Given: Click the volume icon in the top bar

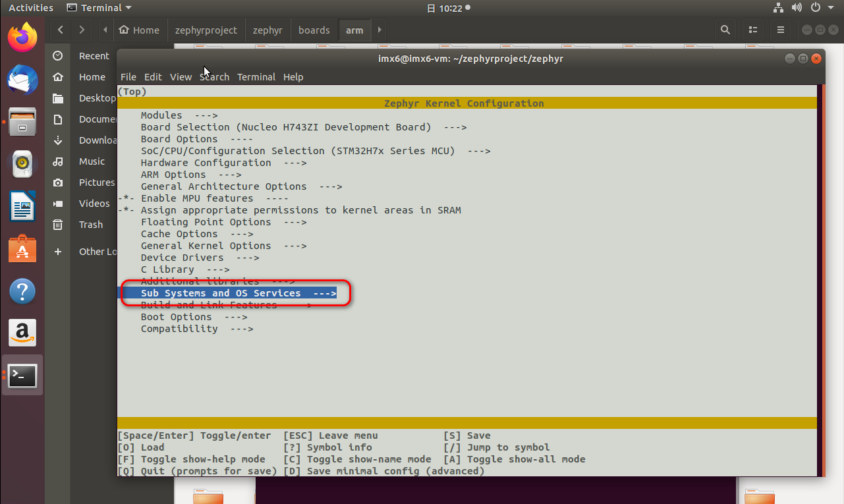Looking at the screenshot, I should (797, 7).
